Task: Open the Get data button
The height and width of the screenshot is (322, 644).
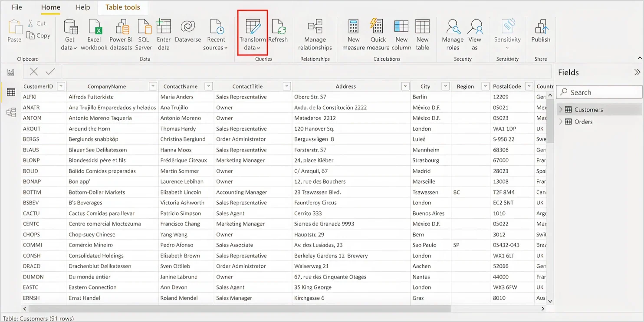Action: click(x=70, y=35)
